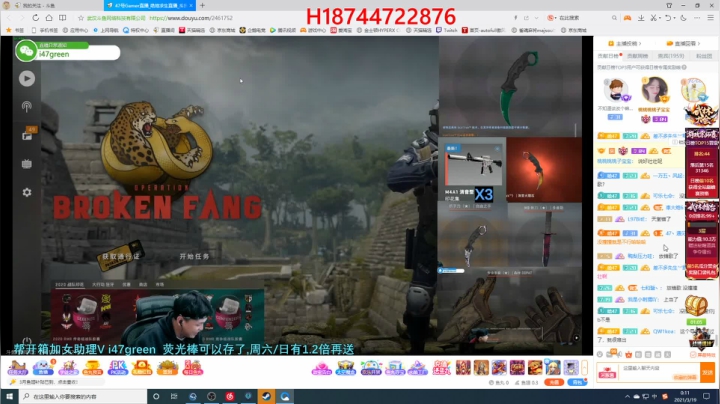
Task: Close the active 47号Gamer stream tab
Action: point(191,6)
